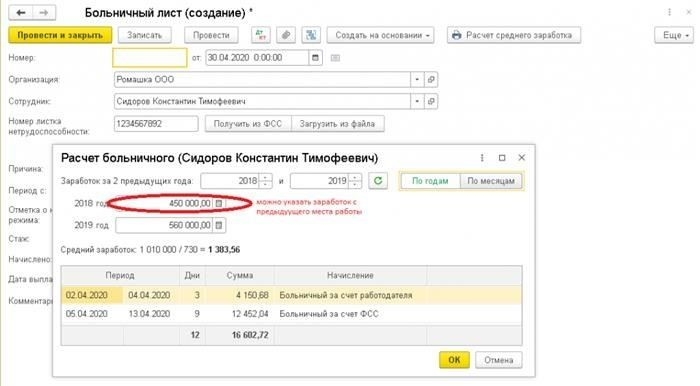Refresh earnings with green refresh icon
The image size is (700, 386).
(378, 181)
